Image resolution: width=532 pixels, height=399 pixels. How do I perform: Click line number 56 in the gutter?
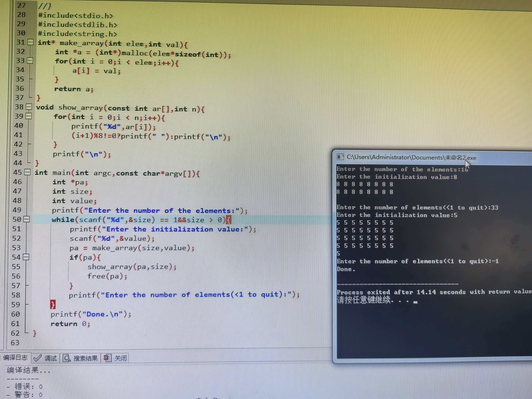pos(16,276)
